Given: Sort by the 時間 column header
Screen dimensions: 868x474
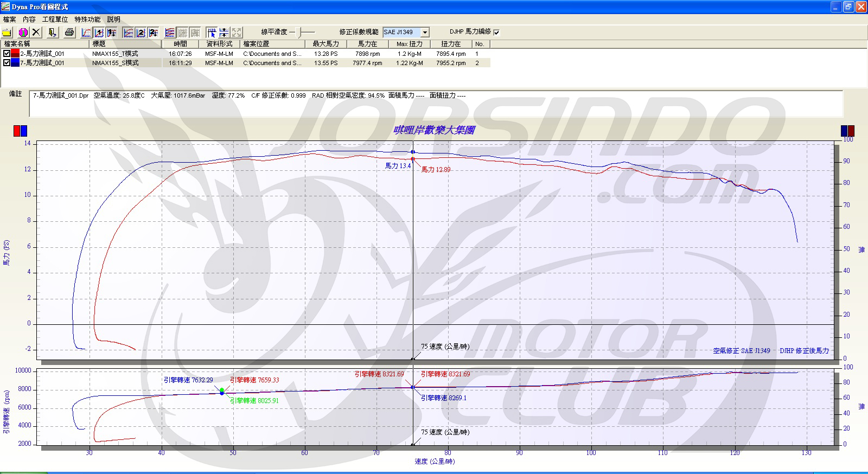Looking at the screenshot, I should coord(181,44).
